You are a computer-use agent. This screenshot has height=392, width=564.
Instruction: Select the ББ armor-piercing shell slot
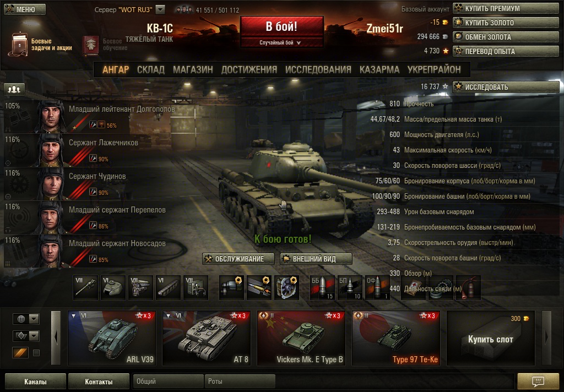[322, 287]
